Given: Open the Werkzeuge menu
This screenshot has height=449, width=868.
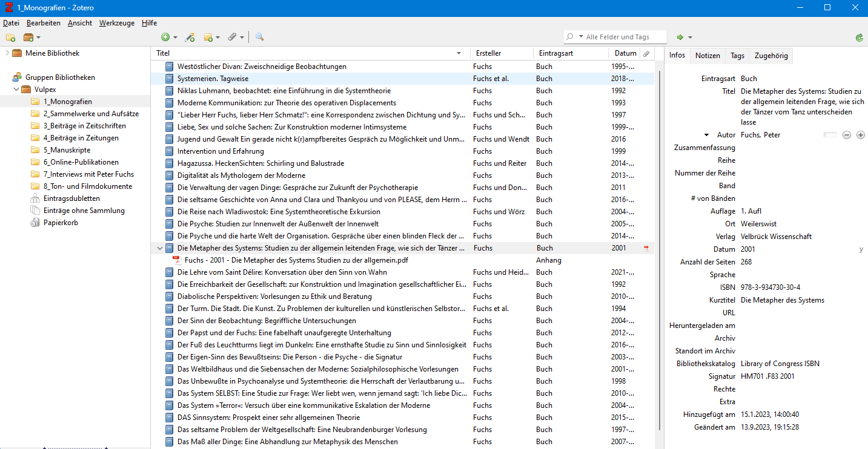Looking at the screenshot, I should (x=117, y=23).
